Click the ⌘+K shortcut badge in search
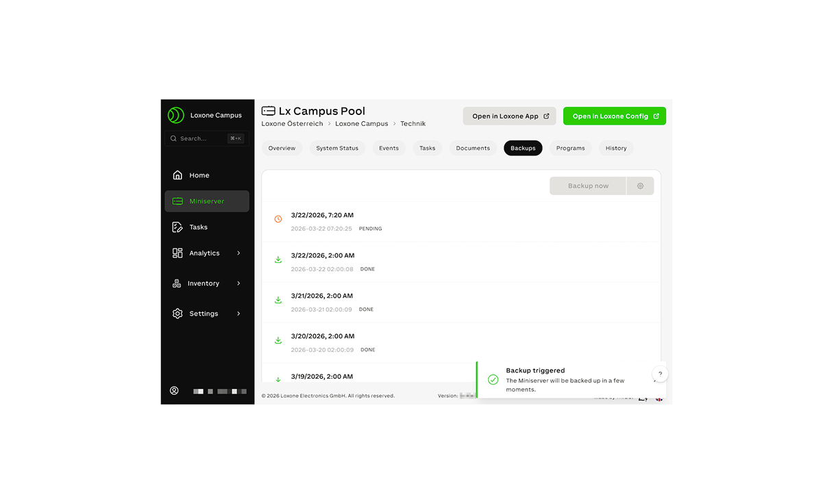 click(236, 138)
